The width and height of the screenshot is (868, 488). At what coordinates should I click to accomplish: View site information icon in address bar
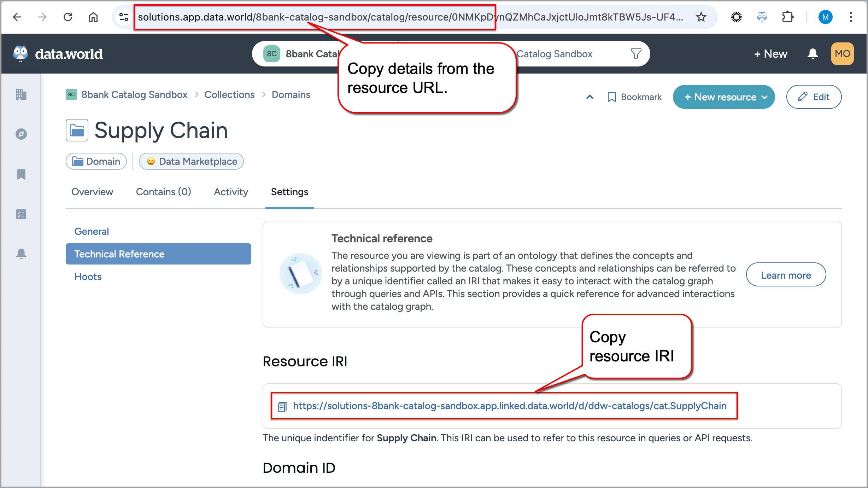point(123,17)
